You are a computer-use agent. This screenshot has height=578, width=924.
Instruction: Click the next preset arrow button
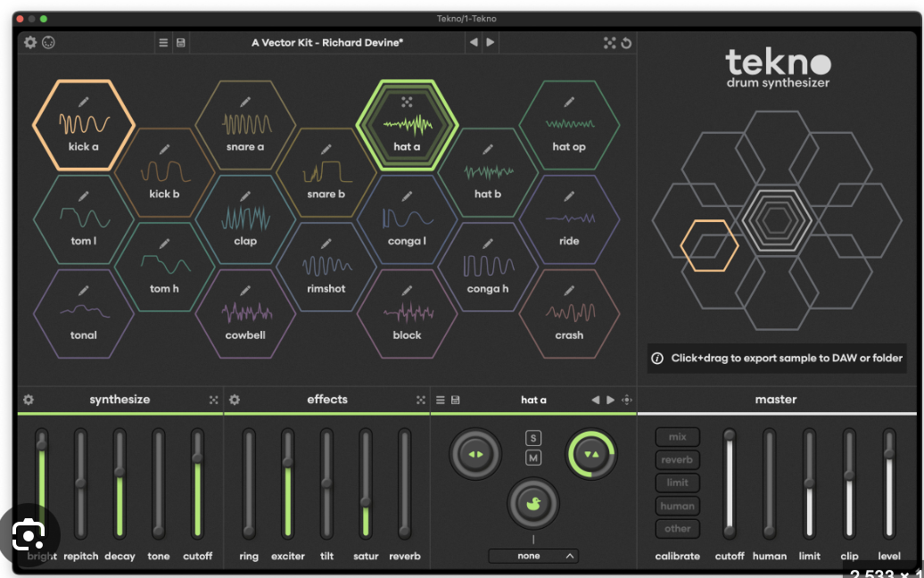pos(491,42)
